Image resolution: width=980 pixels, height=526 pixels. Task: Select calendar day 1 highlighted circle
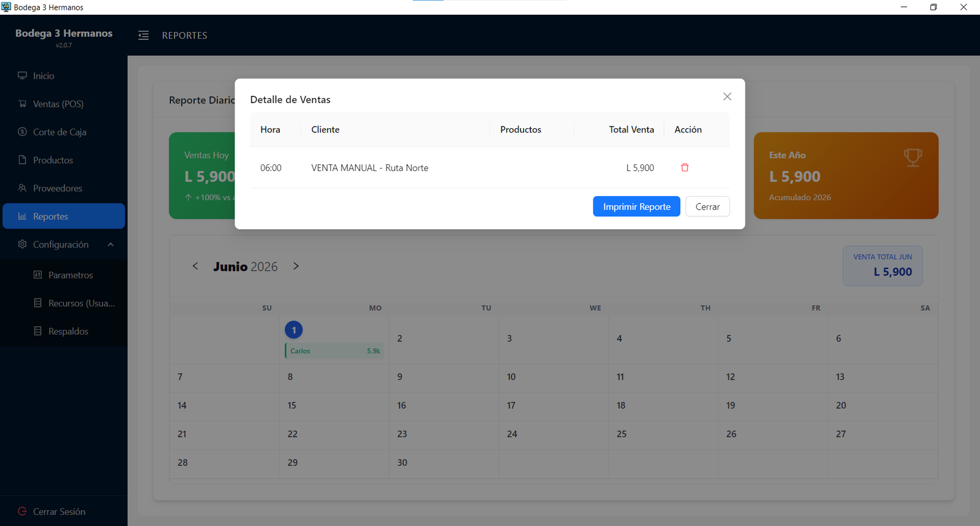pos(293,330)
